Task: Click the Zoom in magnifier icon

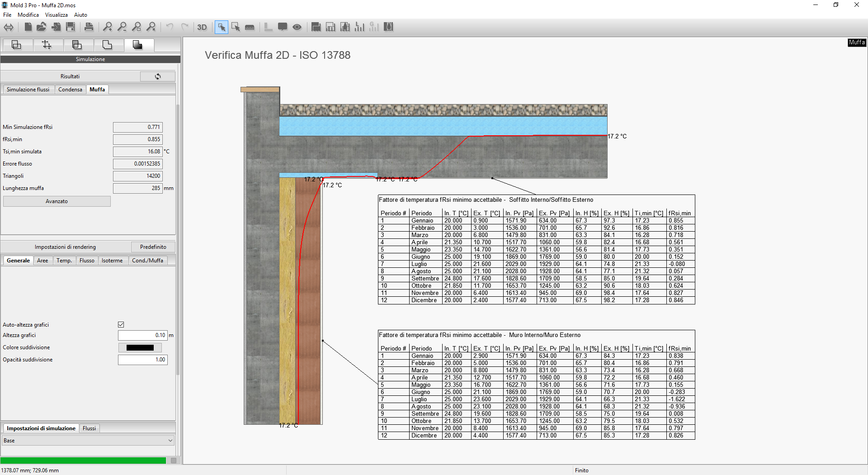Action: [108, 27]
